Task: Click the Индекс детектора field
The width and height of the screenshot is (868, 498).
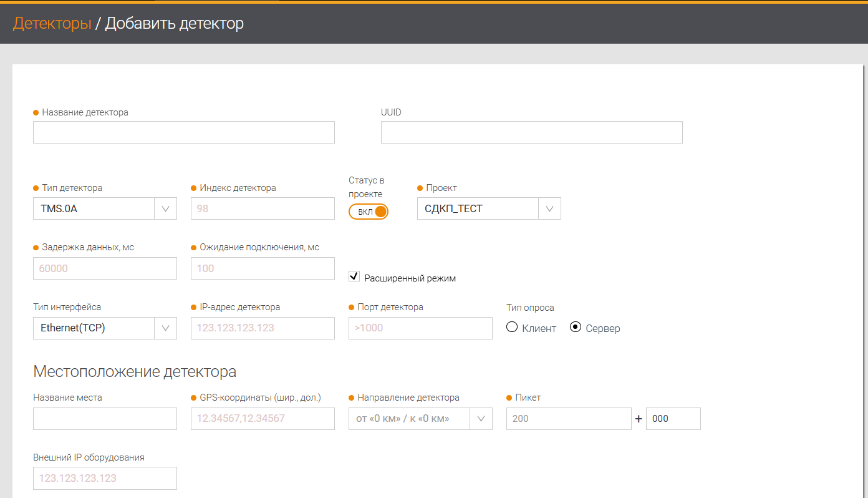Action: click(263, 208)
